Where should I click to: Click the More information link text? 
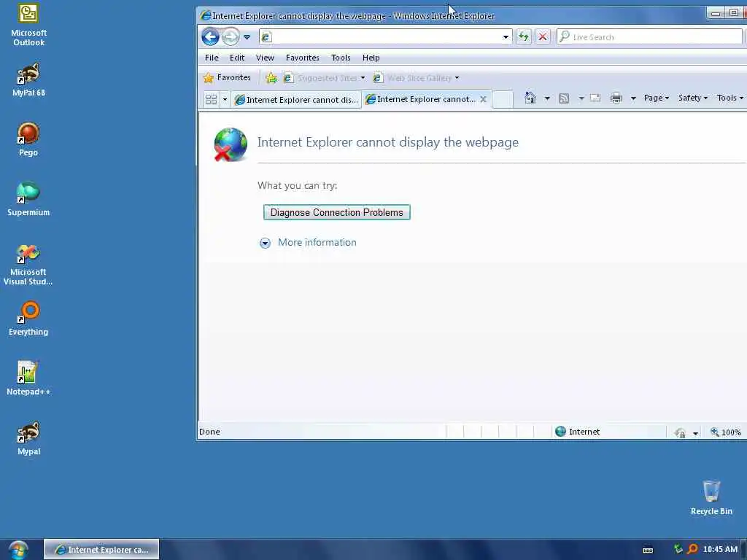(x=317, y=242)
